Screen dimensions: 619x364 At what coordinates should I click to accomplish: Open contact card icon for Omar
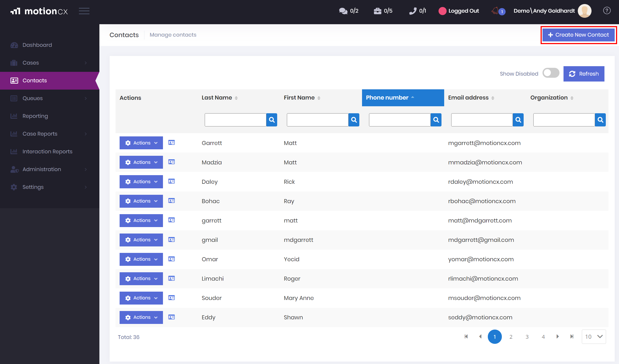[x=172, y=259]
